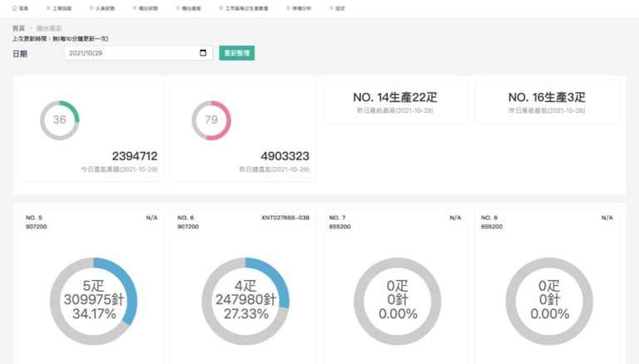Click the 上次更新時間 status line
Screen dimensions: 639x364
tap(60, 39)
